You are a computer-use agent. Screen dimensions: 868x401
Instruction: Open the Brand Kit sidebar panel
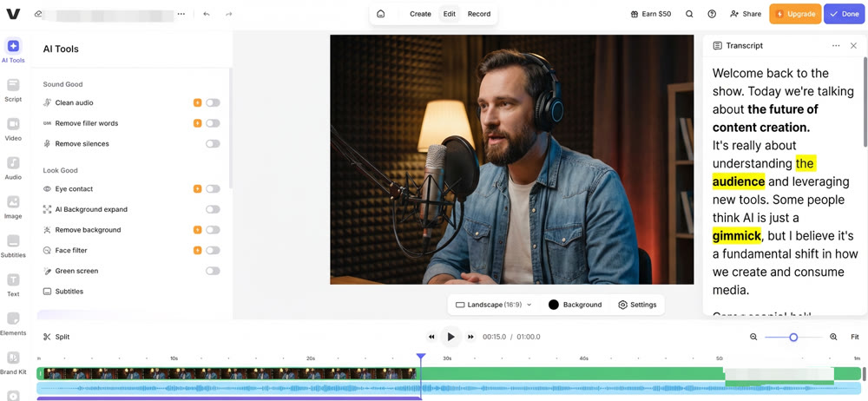pyautogui.click(x=13, y=358)
